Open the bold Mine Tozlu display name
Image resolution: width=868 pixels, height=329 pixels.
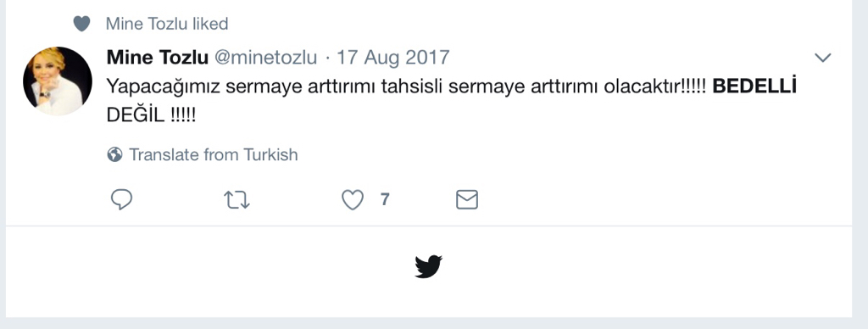pyautogui.click(x=157, y=57)
